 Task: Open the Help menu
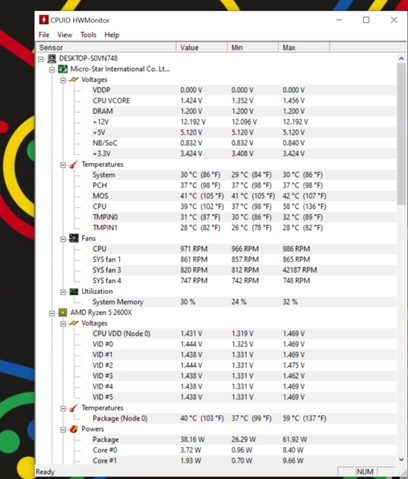[112, 35]
